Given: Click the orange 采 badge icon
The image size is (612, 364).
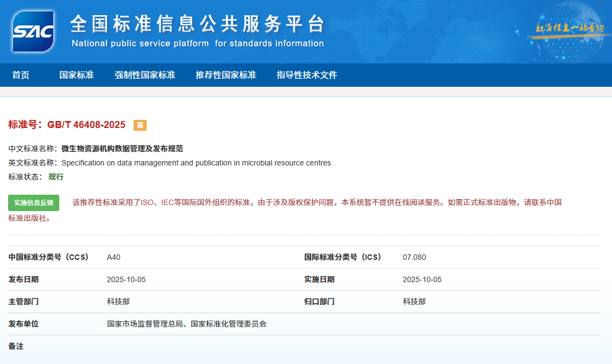Looking at the screenshot, I should (x=140, y=125).
